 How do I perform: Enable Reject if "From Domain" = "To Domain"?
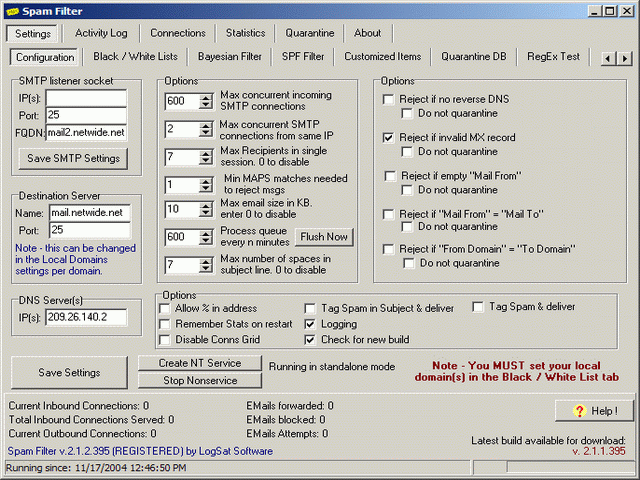pos(389,249)
